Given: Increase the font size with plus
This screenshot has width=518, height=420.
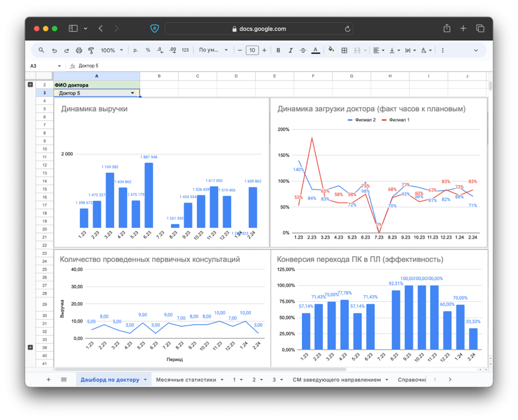Looking at the screenshot, I should [264, 50].
